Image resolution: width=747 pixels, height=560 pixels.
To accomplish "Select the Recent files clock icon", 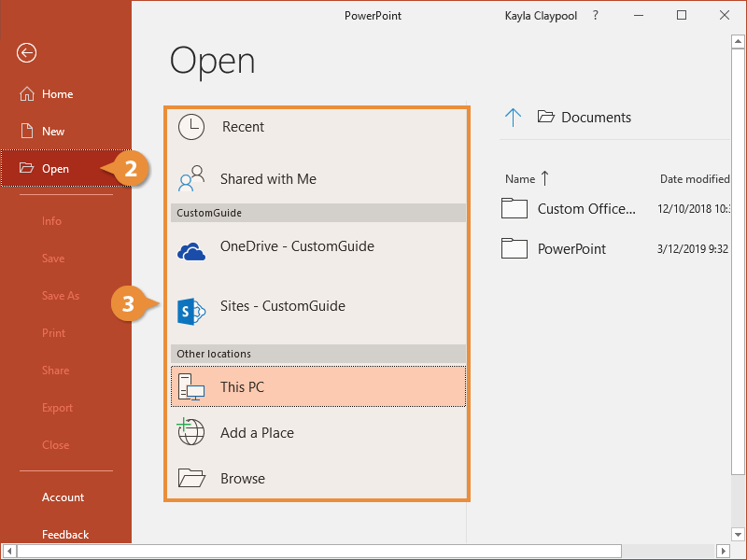I will [190, 127].
